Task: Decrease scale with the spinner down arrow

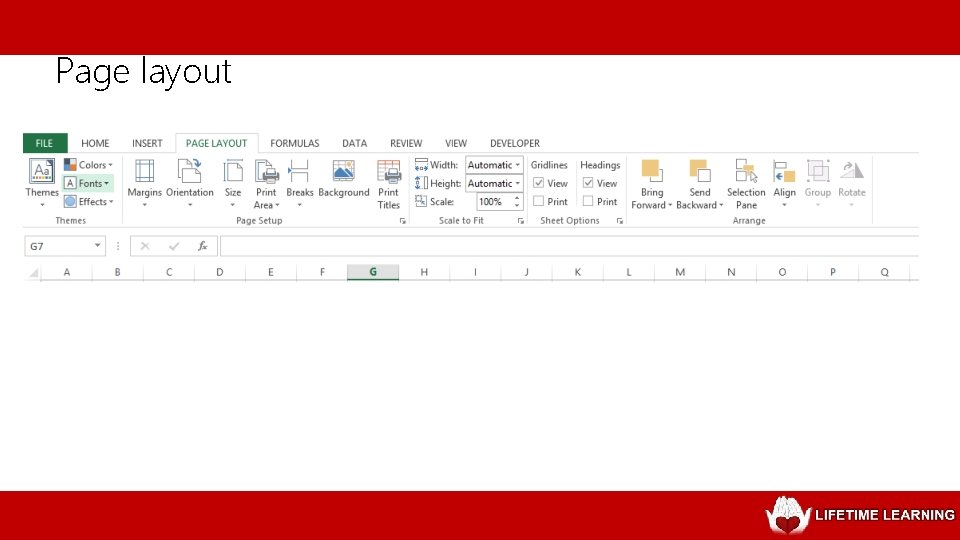Action: pos(517,206)
